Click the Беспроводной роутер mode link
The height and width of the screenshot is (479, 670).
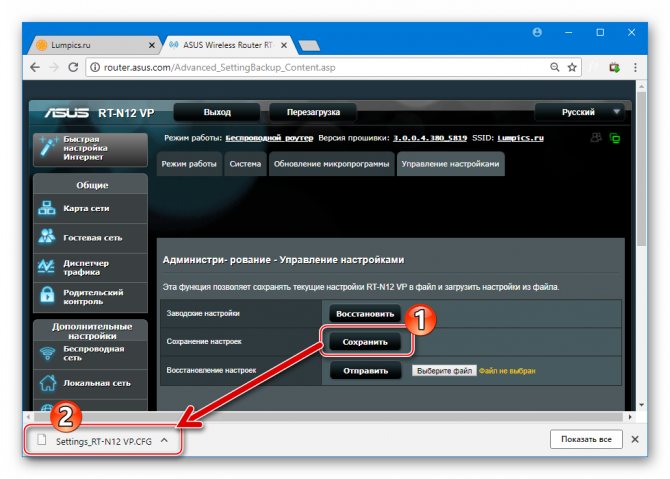tap(269, 138)
